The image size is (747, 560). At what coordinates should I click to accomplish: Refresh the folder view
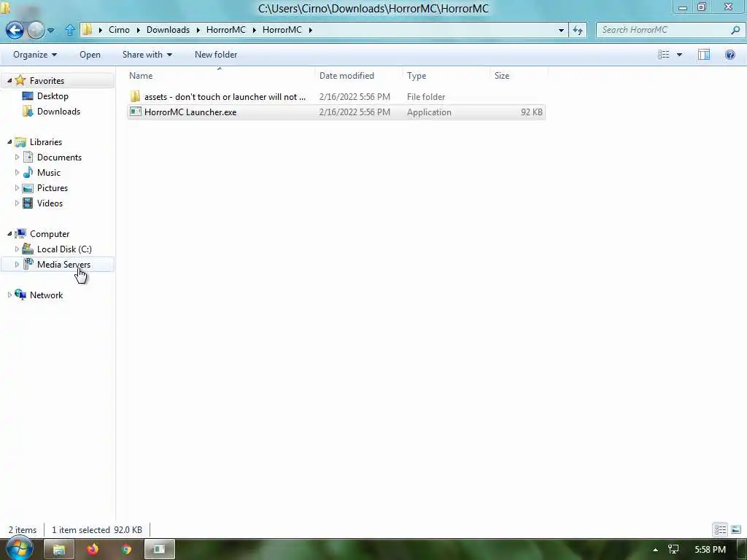pyautogui.click(x=578, y=30)
